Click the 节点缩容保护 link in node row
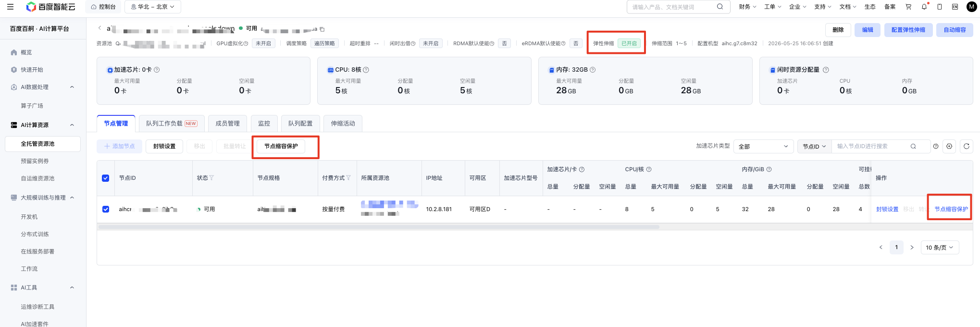 click(x=951, y=209)
